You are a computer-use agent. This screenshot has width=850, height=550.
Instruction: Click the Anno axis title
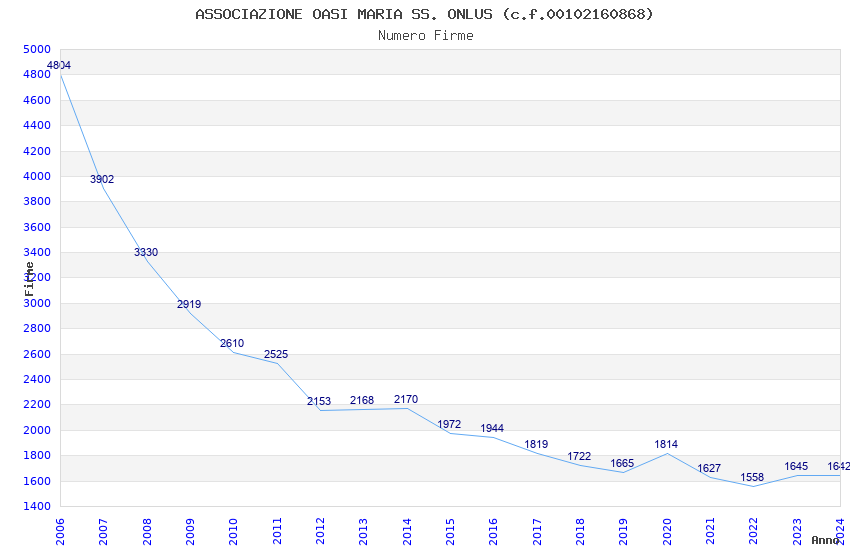coord(825,540)
